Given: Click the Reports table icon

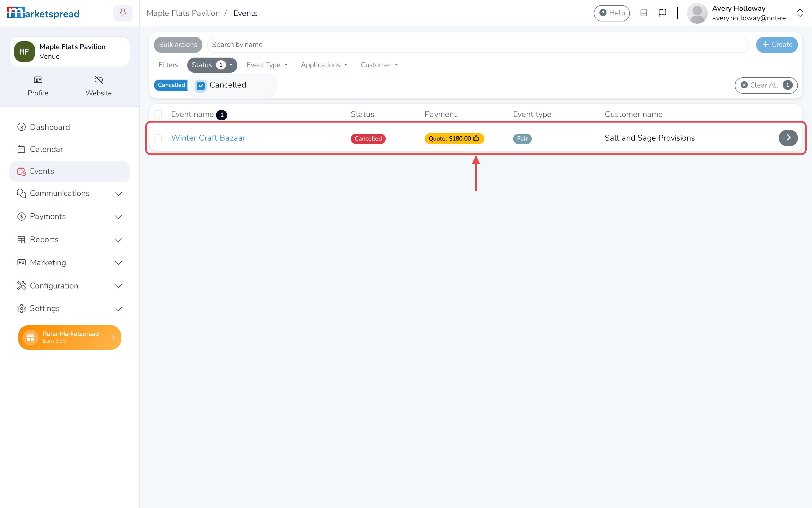Looking at the screenshot, I should 21,240.
